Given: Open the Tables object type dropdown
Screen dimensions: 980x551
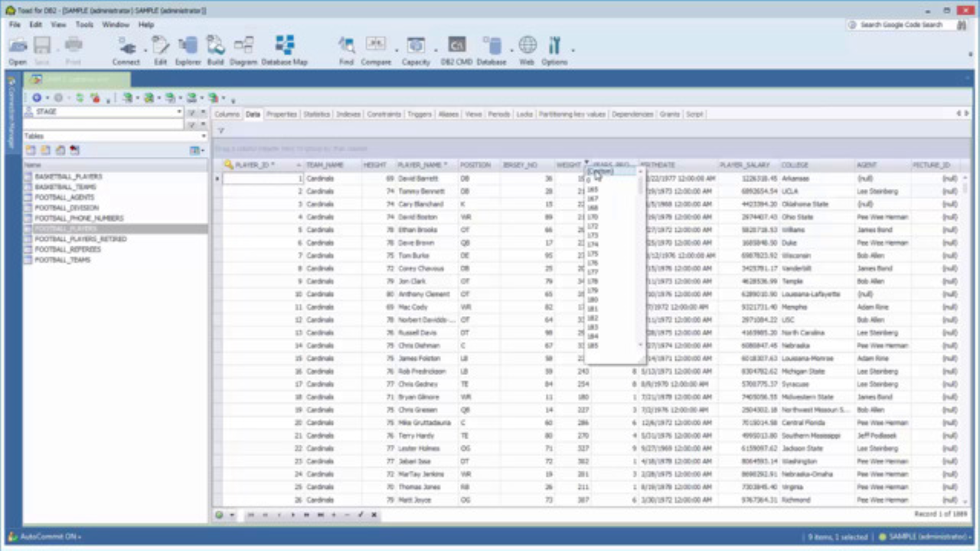Looking at the screenshot, I should (x=203, y=135).
